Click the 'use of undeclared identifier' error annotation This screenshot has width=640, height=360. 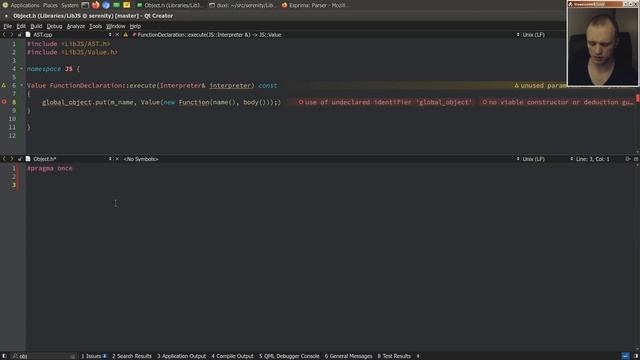click(x=385, y=102)
